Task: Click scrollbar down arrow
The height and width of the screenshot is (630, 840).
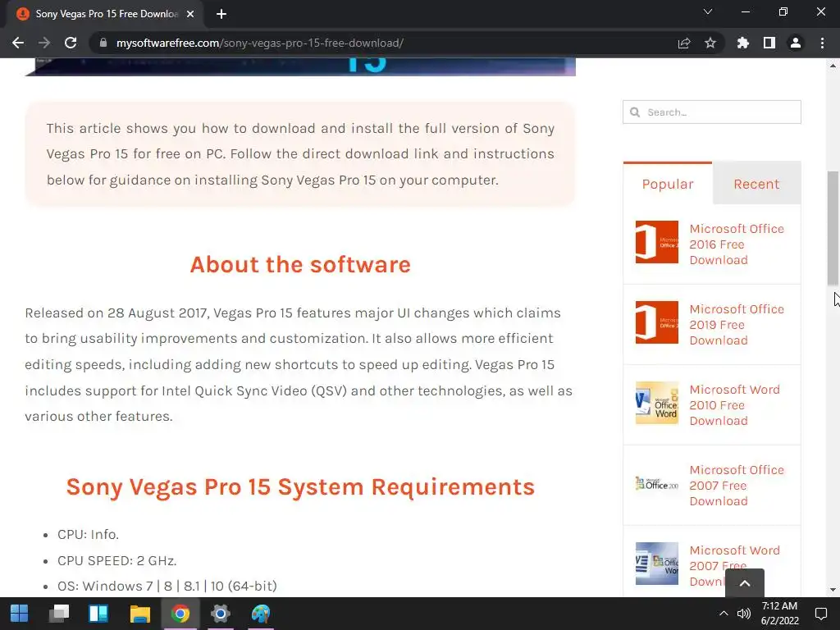Action: [833, 590]
